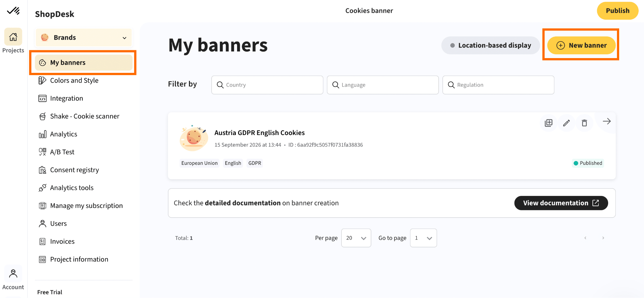Focus the Regulation filter field
This screenshot has width=644, height=298.
(498, 85)
